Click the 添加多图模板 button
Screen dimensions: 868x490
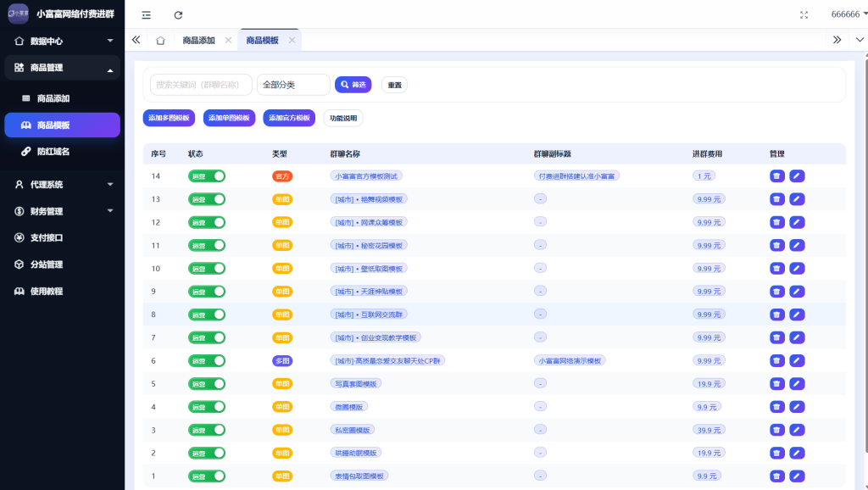point(169,118)
